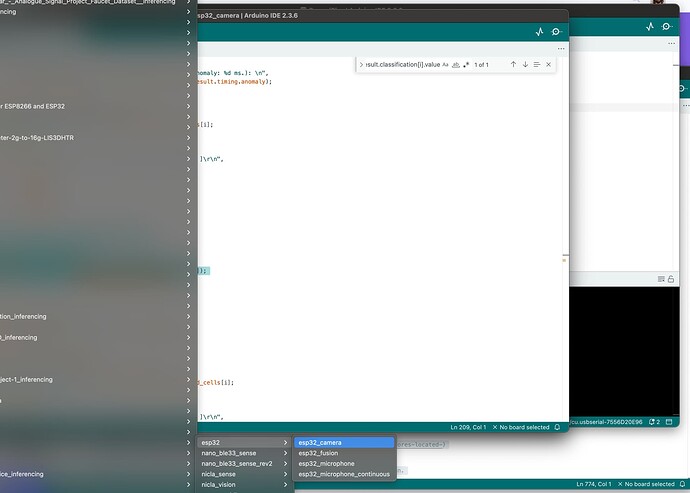The width and height of the screenshot is (690, 493).
Task: Select esp32_camera example in submenu
Action: pyautogui.click(x=344, y=442)
